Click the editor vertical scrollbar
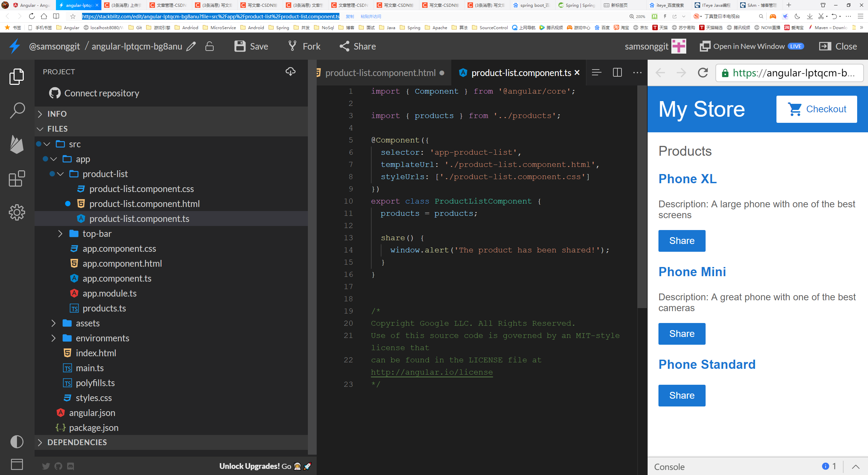 click(642, 197)
